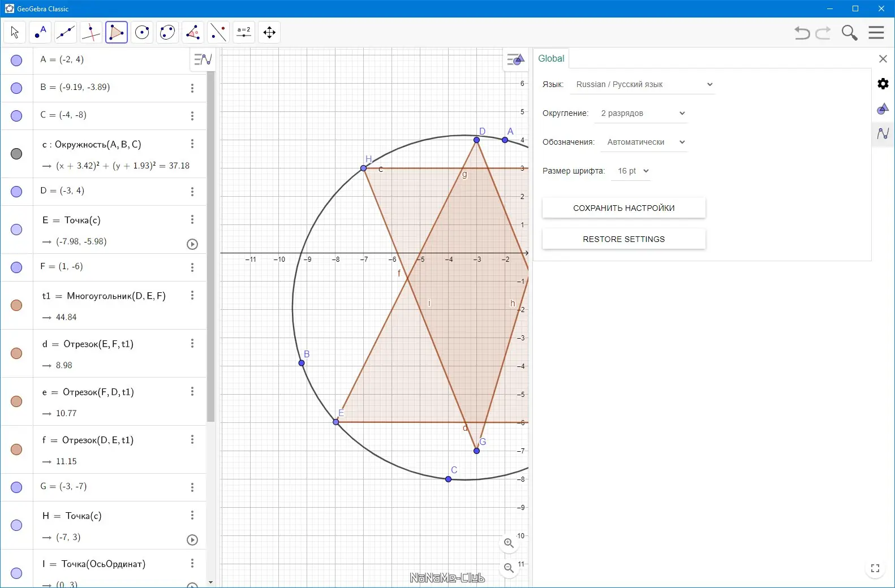Open more options for point G row
The height and width of the screenshot is (588, 895).
click(x=192, y=487)
